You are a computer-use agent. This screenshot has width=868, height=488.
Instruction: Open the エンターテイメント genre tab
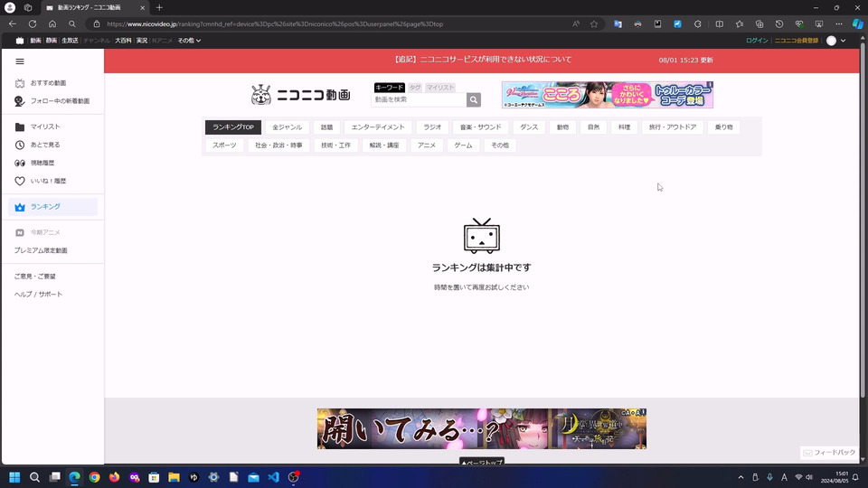378,127
